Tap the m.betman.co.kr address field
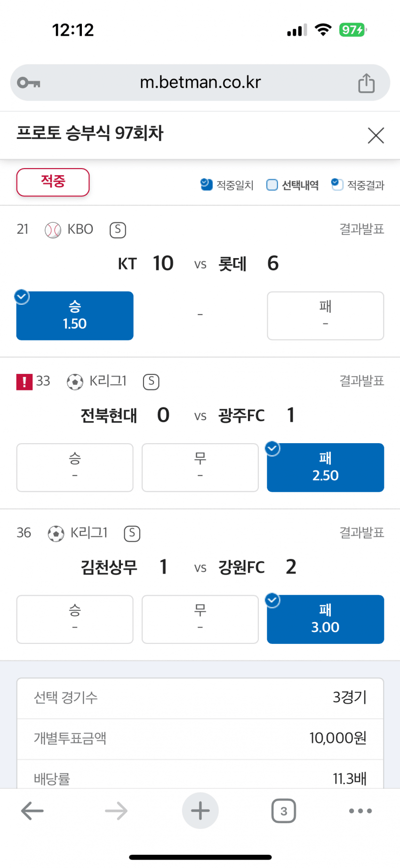The image size is (400, 868). 200,83
